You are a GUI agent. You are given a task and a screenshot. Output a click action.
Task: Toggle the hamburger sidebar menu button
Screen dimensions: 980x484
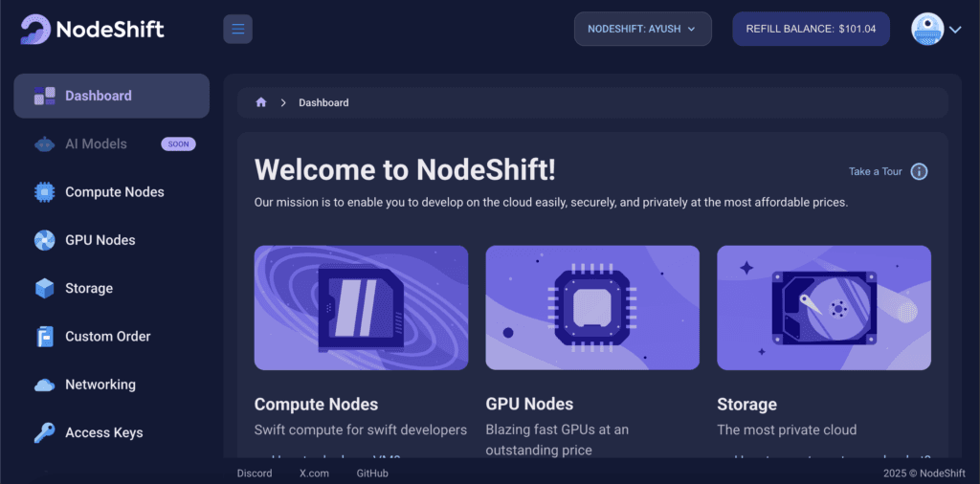[x=237, y=29]
